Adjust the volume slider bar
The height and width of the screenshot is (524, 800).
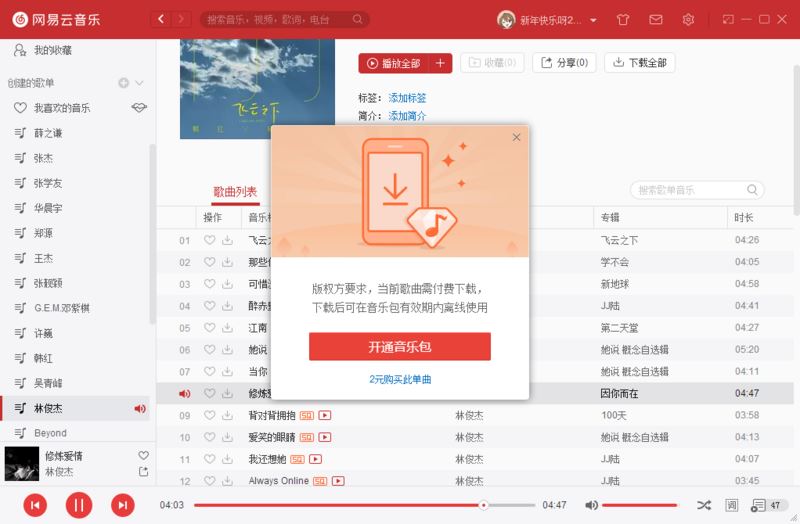tap(640, 505)
